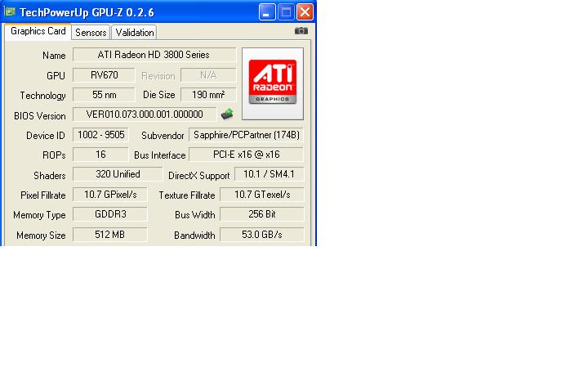Click the 'Pixel Fillrate' label text
This screenshot has width=588, height=368.
click(43, 195)
